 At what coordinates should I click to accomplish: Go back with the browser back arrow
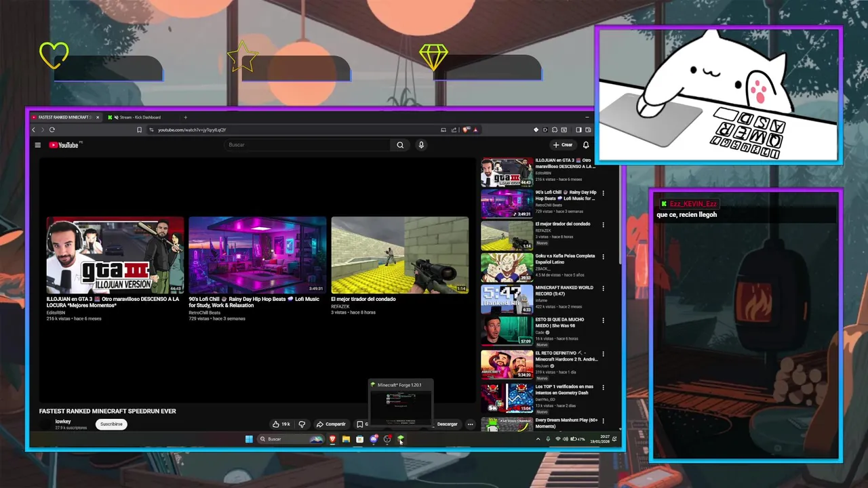click(x=34, y=129)
